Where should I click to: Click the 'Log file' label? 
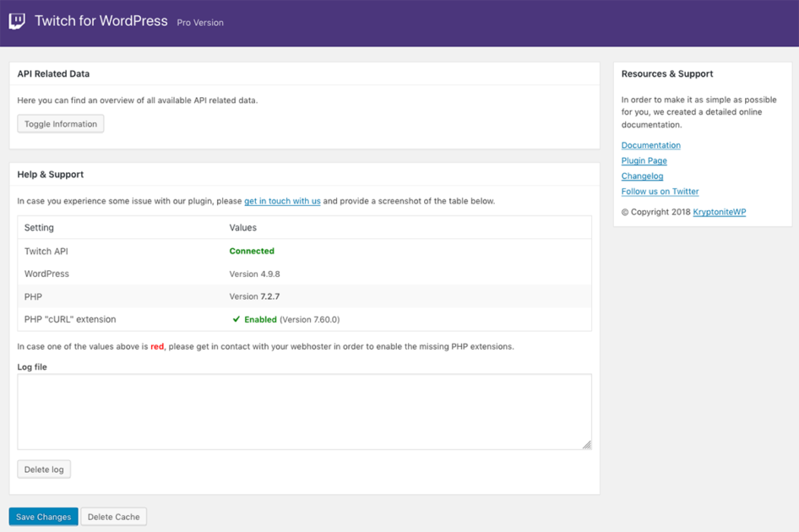point(32,366)
